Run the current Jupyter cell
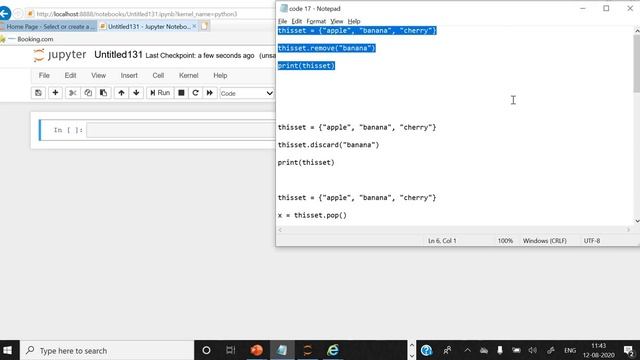This screenshot has height=360, width=640. click(160, 93)
